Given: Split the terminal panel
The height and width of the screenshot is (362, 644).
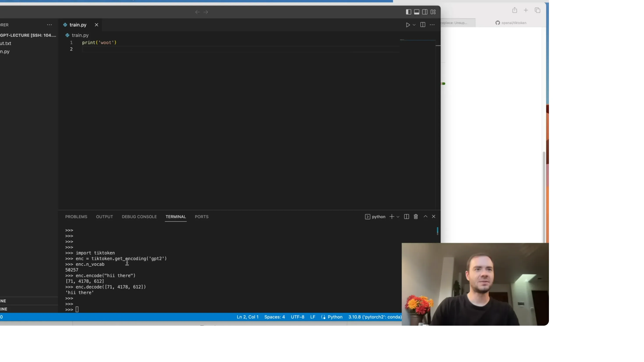Looking at the screenshot, I should pyautogui.click(x=407, y=217).
